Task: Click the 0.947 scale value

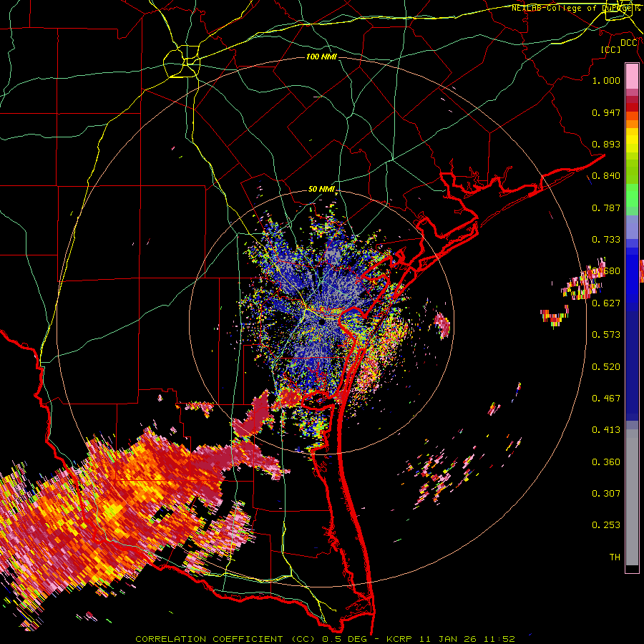Action: (x=606, y=112)
